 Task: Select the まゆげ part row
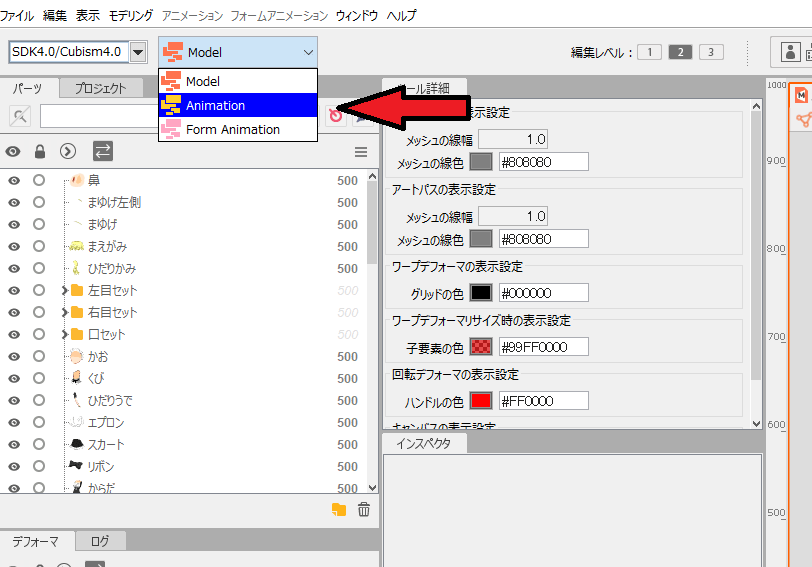183,224
